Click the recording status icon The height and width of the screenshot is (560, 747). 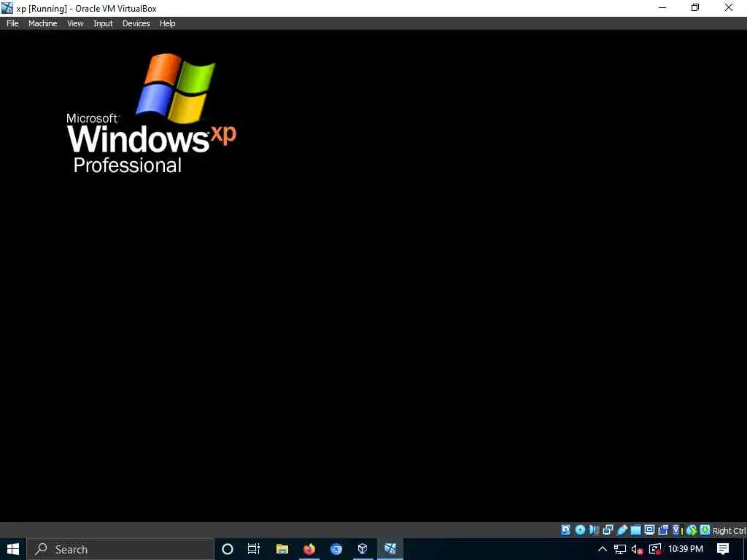point(662,530)
